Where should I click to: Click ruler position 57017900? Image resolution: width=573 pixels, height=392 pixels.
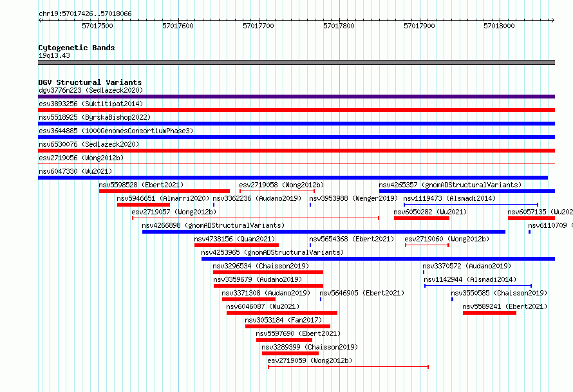tap(419, 26)
